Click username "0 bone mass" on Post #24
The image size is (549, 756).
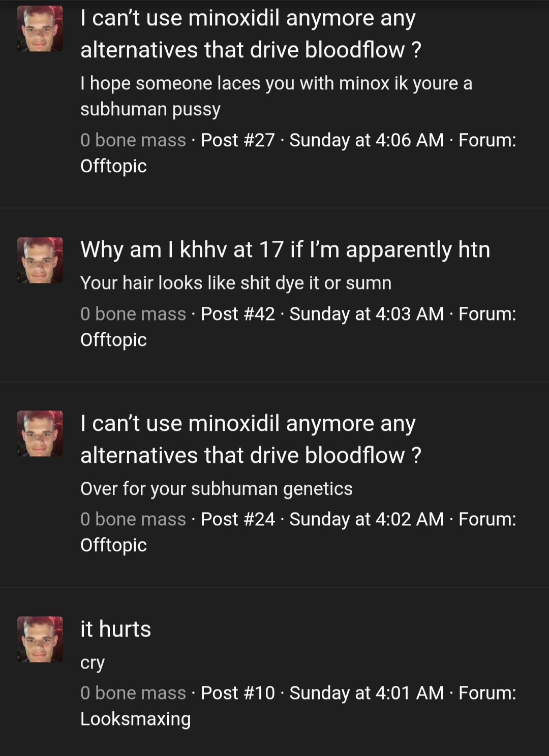(x=133, y=519)
